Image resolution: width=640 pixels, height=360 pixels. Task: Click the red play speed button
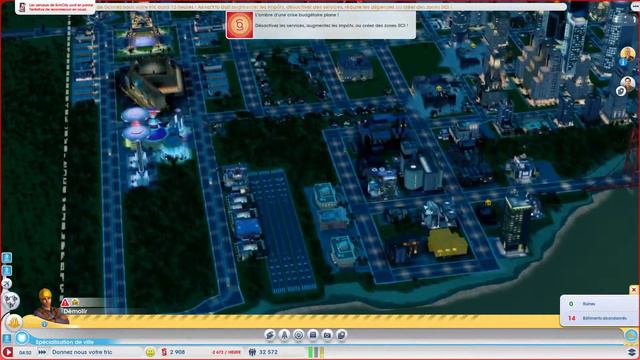coord(7,352)
